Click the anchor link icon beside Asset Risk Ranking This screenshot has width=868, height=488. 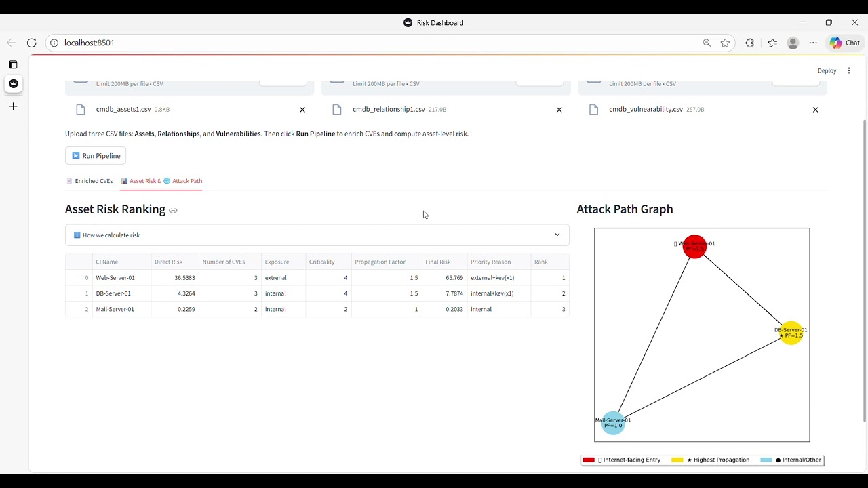[x=173, y=211]
